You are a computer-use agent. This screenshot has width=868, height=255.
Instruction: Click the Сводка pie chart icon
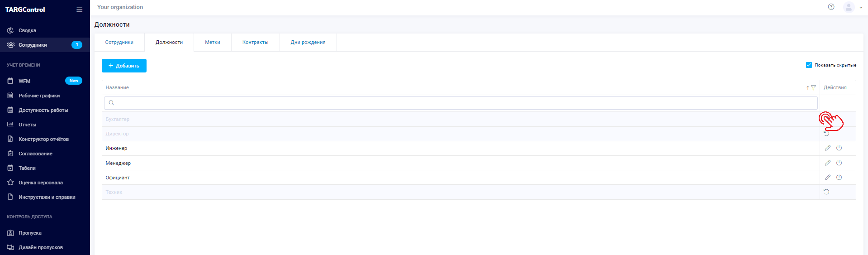tap(10, 30)
